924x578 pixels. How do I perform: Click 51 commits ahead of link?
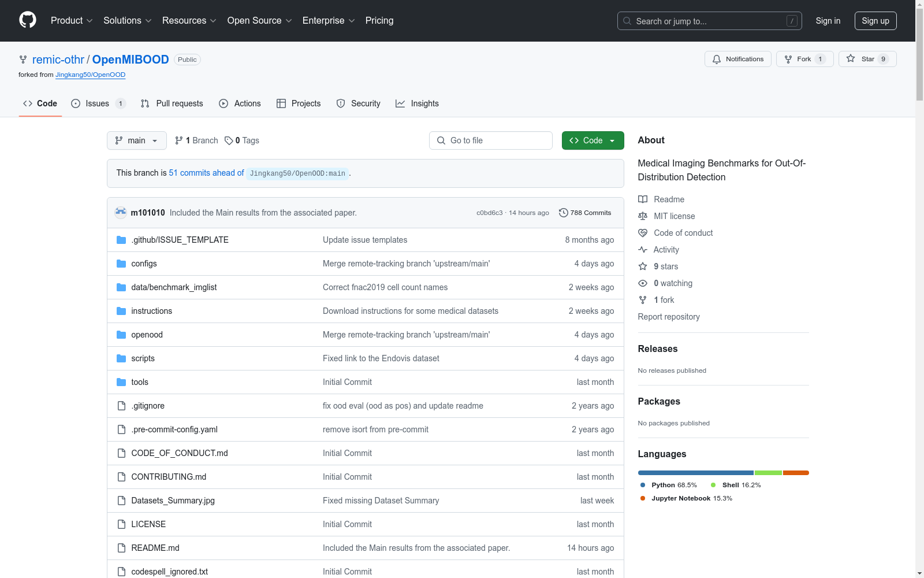[x=206, y=173]
